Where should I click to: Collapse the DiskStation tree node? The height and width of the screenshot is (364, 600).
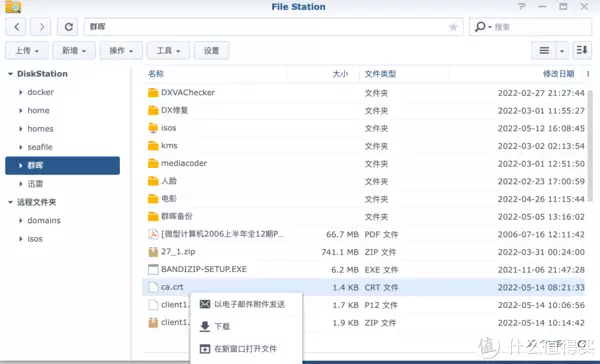click(10, 74)
